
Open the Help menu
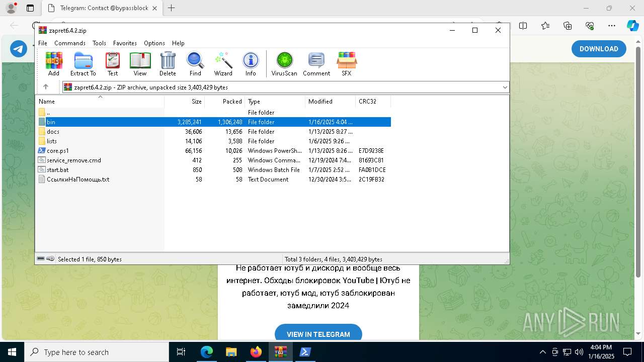(x=178, y=43)
